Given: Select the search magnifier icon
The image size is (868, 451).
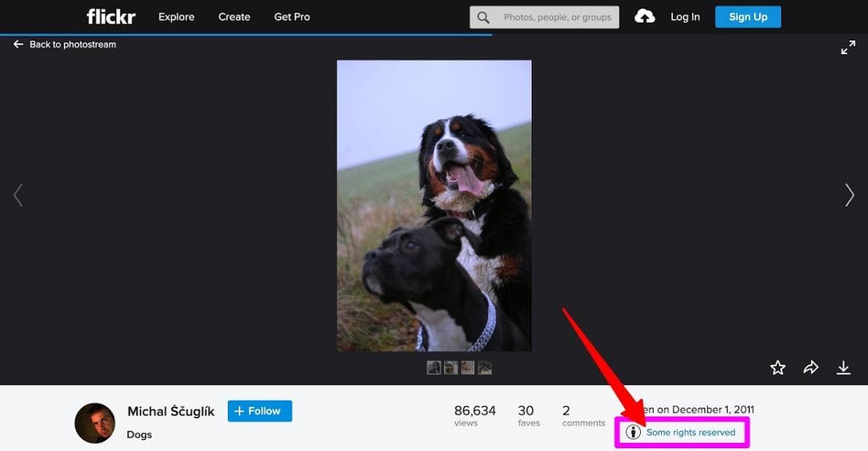Looking at the screenshot, I should point(482,17).
